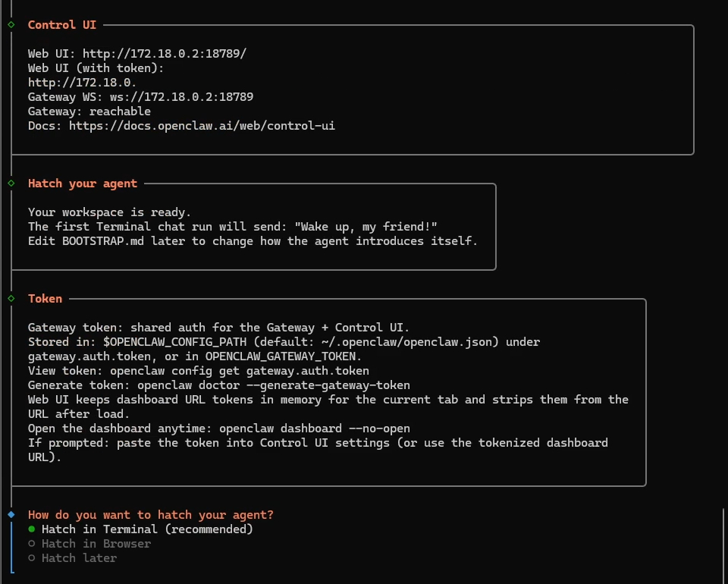Click 'gateway.auth.token, or in OPENCLAW_GATEWAY_TOKEN.' line

pos(195,356)
